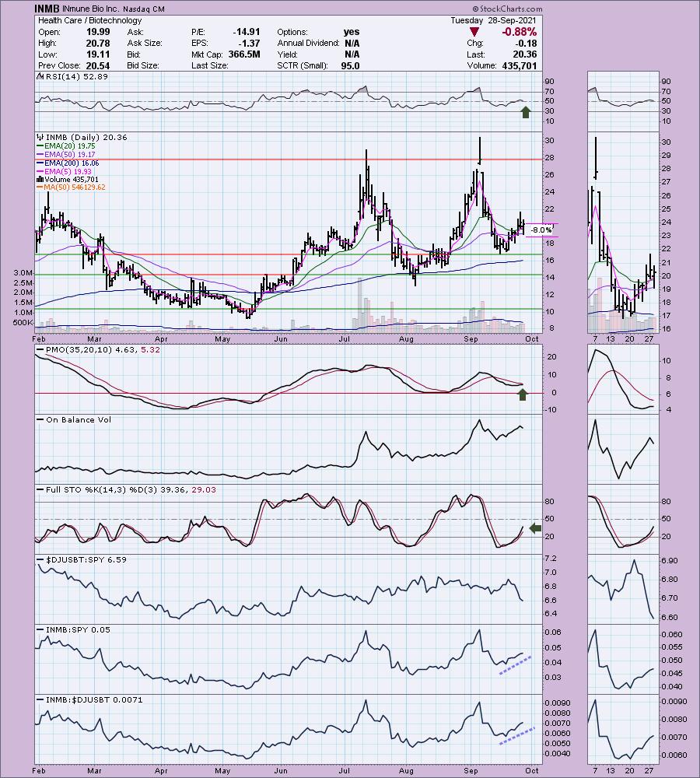
Task: Click the 'INmune Bio Inc.' company name
Action: (x=90, y=9)
